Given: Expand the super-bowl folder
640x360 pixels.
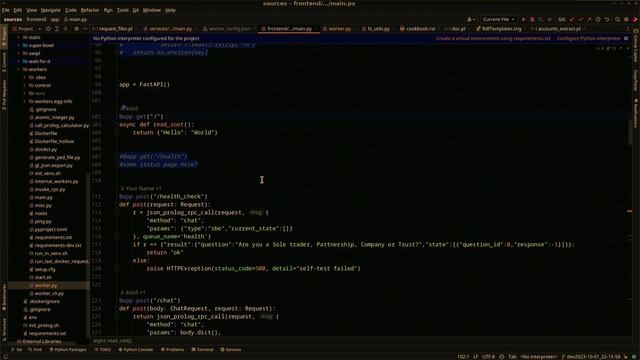Looking at the screenshot, I should [18, 45].
